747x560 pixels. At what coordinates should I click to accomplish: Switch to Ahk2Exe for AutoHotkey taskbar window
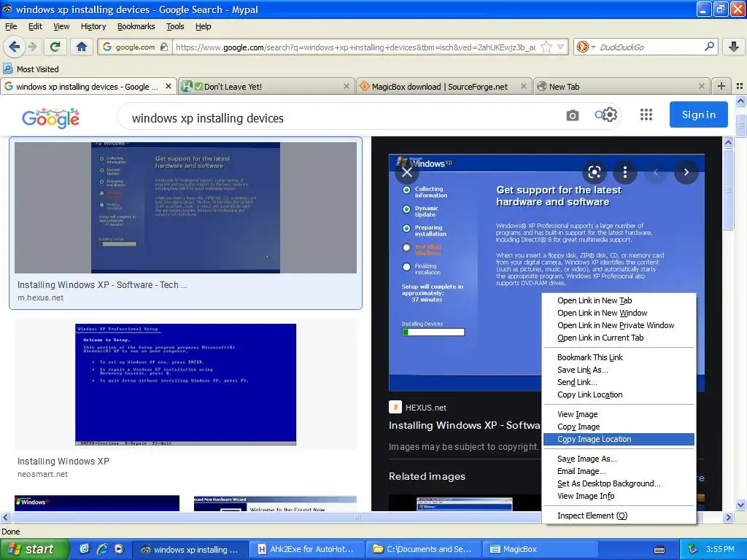(307, 549)
